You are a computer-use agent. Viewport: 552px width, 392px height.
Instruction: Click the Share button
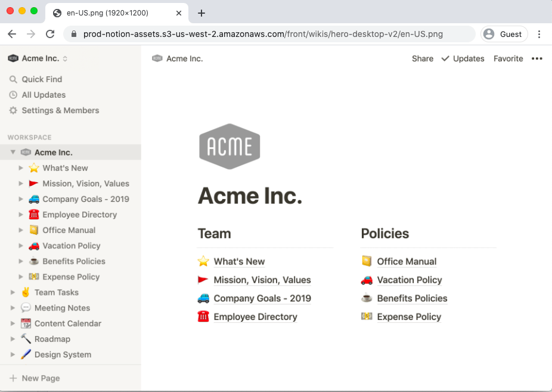tap(423, 58)
